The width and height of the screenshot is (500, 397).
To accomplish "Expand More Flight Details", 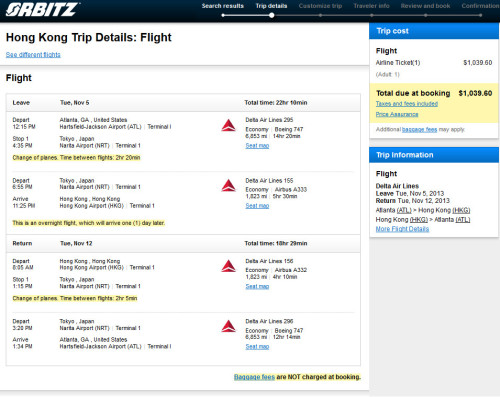I will 402,229.
